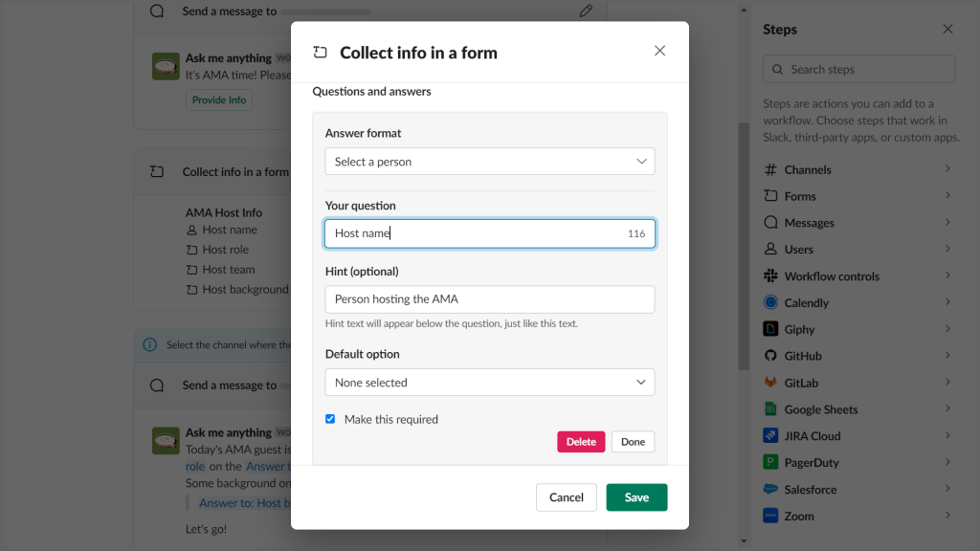Click the Hint optional text field
Viewport: 980px width, 551px height.
point(489,299)
